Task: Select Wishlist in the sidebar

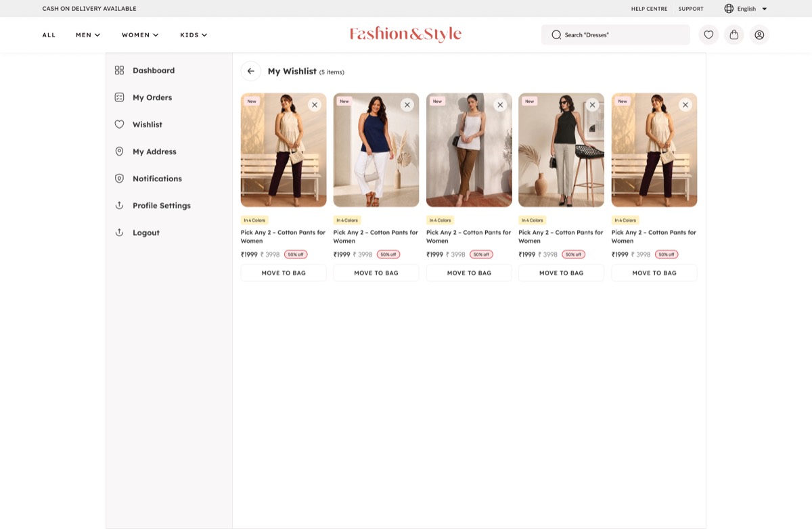Action: [x=148, y=124]
